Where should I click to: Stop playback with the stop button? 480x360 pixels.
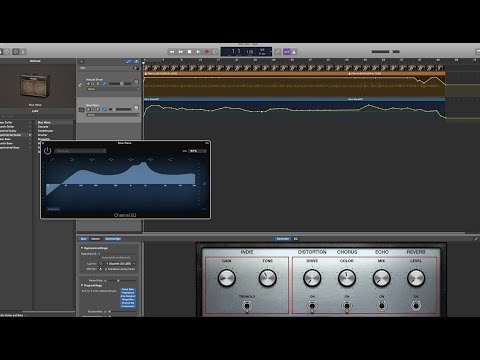(189, 52)
